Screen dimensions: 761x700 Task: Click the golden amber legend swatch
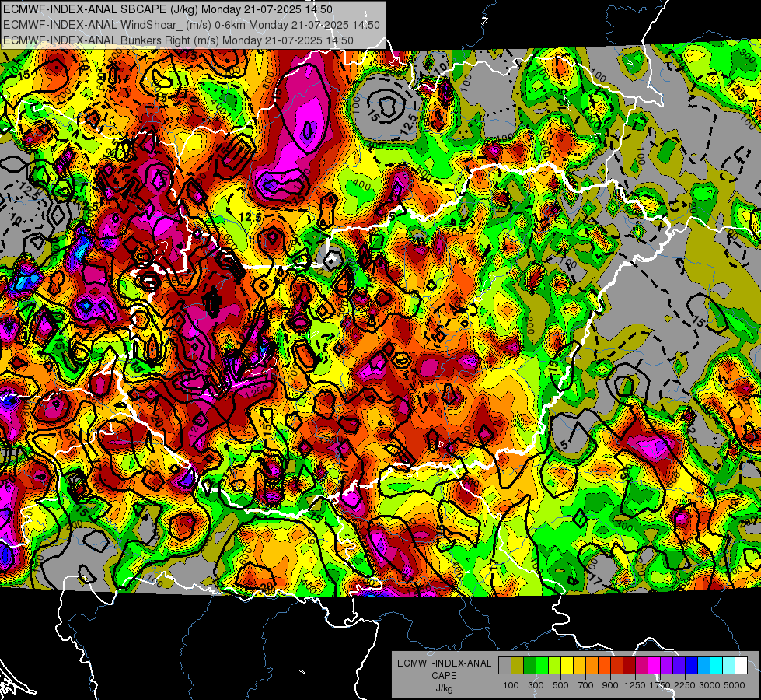(x=579, y=666)
